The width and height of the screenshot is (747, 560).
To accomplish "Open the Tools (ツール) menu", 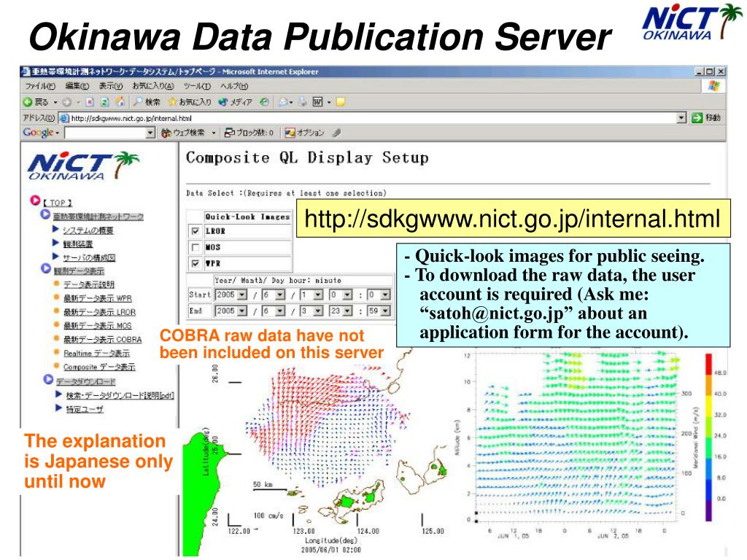I will [197, 86].
